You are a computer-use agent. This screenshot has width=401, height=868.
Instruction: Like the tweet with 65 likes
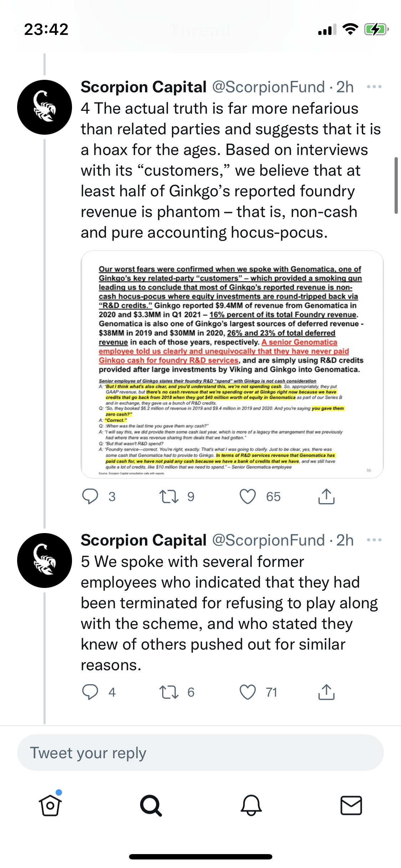(248, 496)
